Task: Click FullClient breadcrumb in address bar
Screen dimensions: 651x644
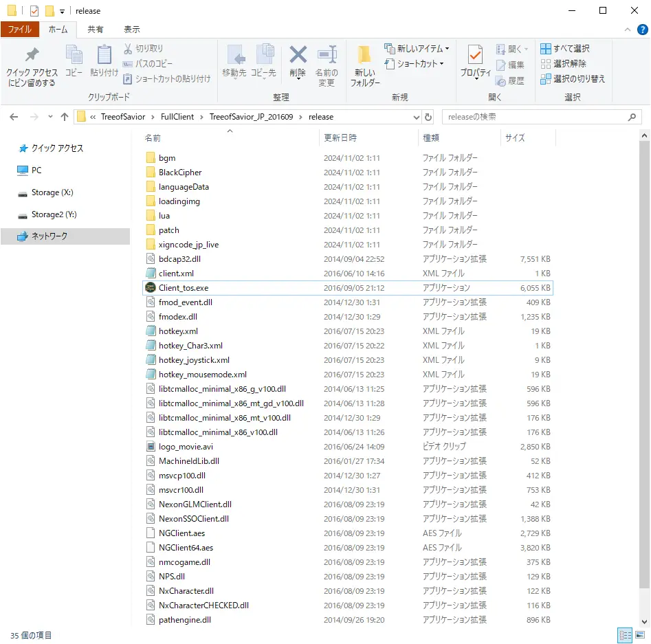Action: coord(177,117)
